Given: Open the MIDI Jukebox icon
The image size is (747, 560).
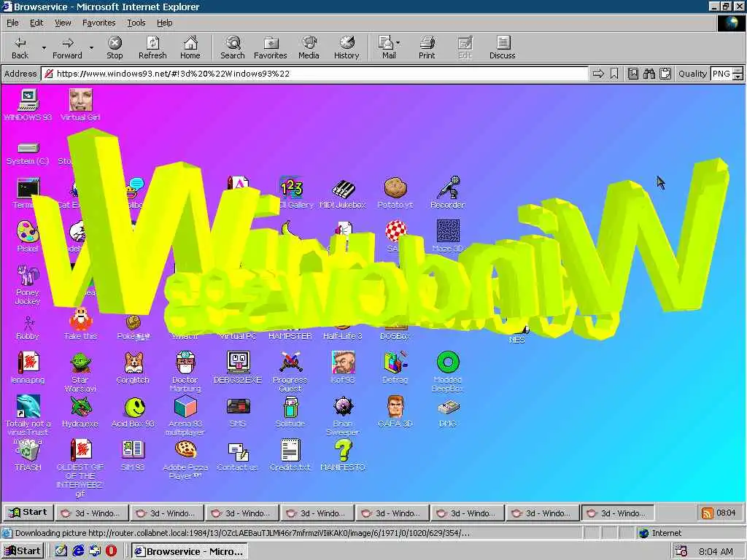Looking at the screenshot, I should pyautogui.click(x=343, y=194).
